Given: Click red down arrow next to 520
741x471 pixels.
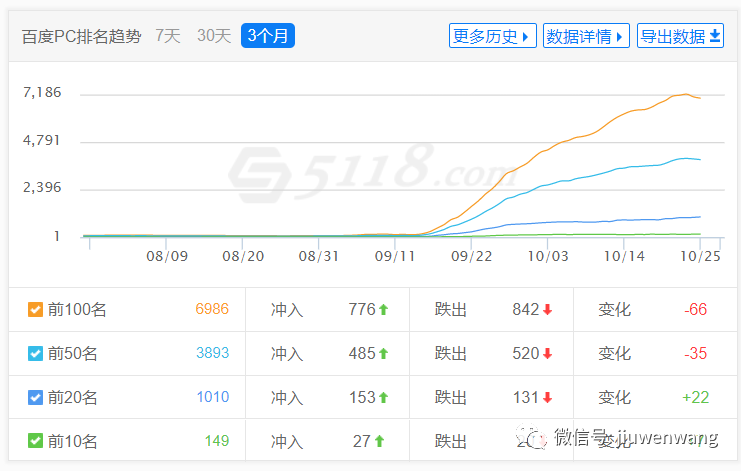Looking at the screenshot, I should tap(548, 354).
